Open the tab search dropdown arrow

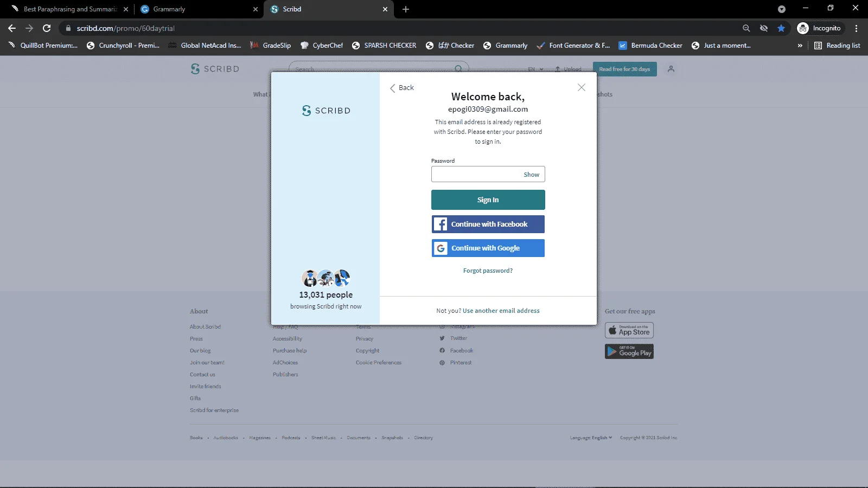tap(782, 9)
